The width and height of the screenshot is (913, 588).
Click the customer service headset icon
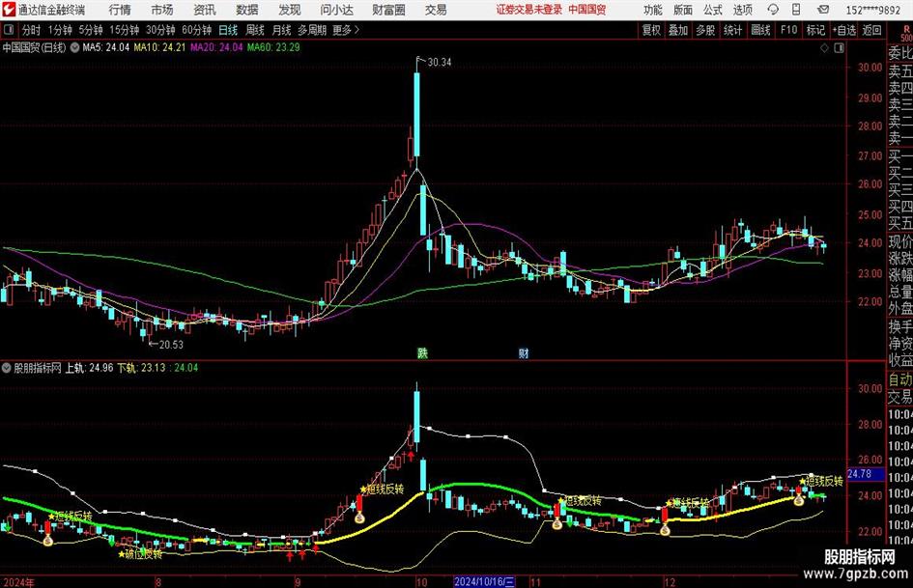pos(773,10)
